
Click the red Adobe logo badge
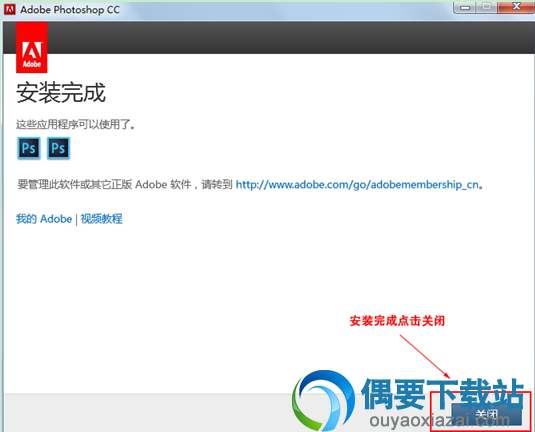[x=32, y=47]
